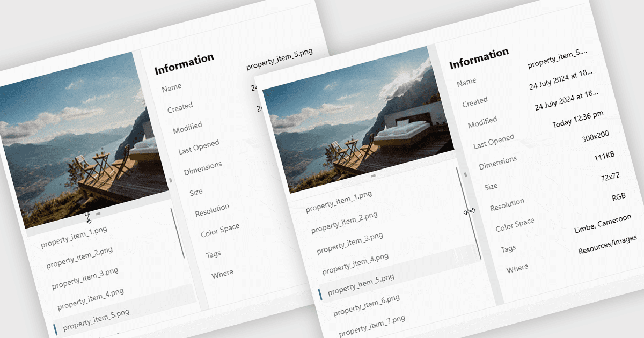Click the Dimensions label in front window
644x338 pixels.
(498, 162)
